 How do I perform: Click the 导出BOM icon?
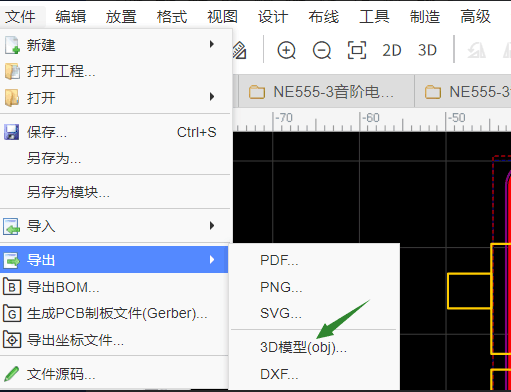(x=12, y=287)
